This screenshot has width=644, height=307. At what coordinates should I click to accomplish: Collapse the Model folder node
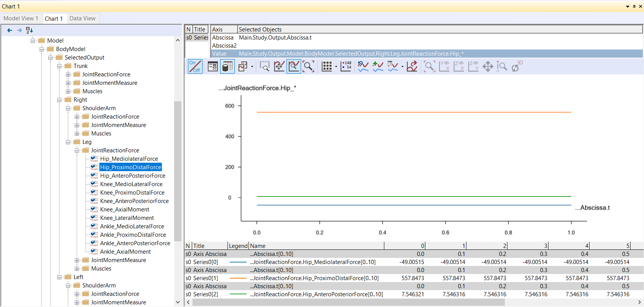[33, 41]
